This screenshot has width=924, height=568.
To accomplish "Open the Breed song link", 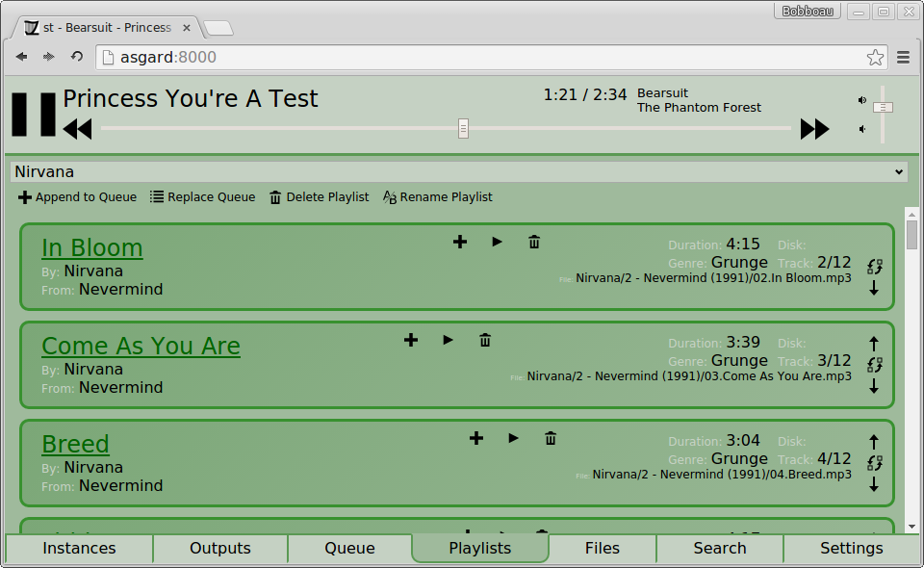I will click(x=75, y=444).
